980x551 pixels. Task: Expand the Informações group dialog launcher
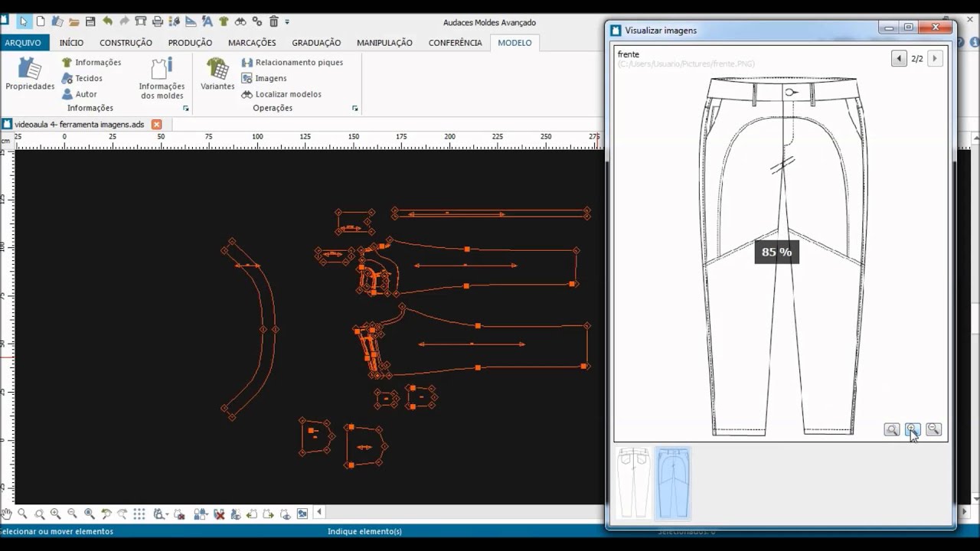[185, 109]
